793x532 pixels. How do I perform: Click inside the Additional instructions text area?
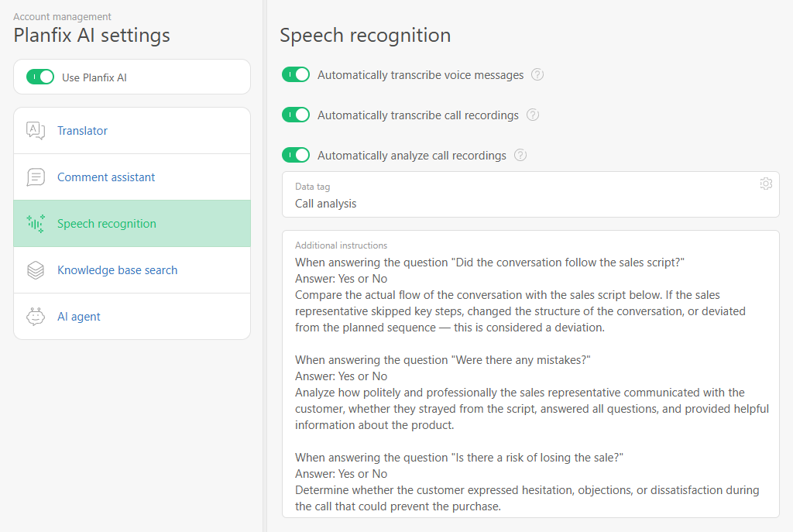(x=530, y=374)
